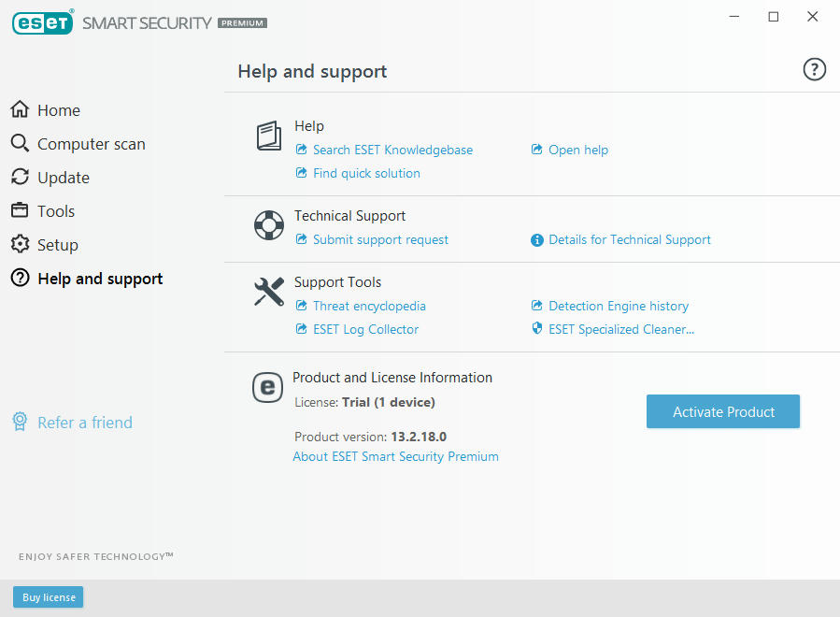
Task: Maximize the ESET window
Action: pyautogui.click(x=773, y=17)
